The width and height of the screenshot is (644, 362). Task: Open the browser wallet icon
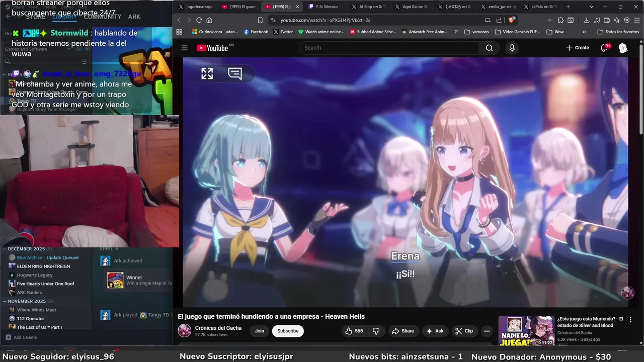(x=607, y=20)
